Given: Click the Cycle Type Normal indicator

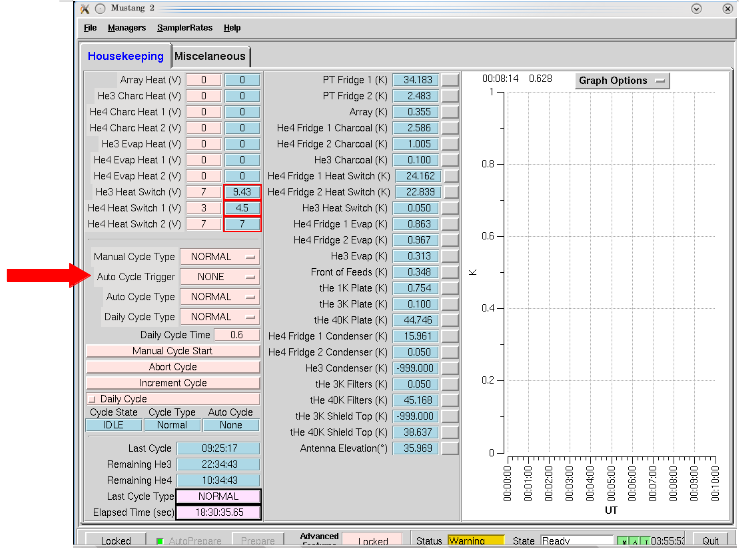Looking at the screenshot, I should point(172,425).
